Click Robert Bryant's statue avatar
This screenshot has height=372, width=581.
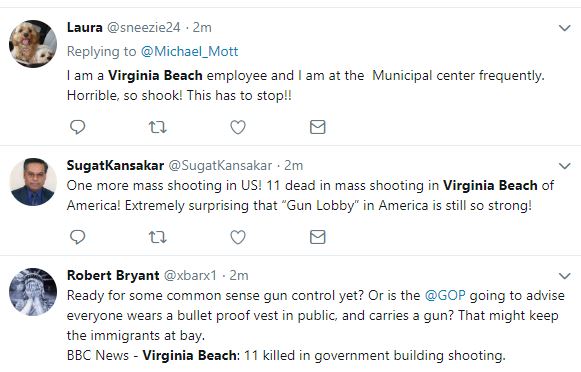pos(33,292)
